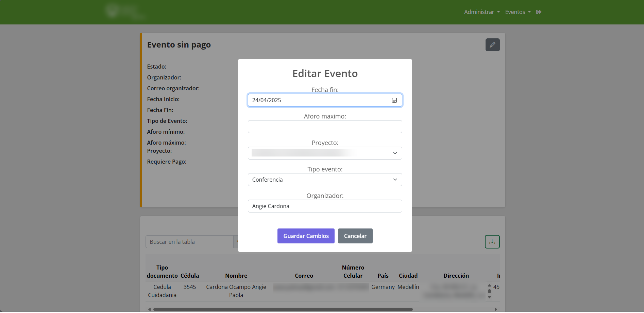Viewport: 644px width, 313px height.
Task: Click the logout icon in the navbar
Action: [x=539, y=12]
